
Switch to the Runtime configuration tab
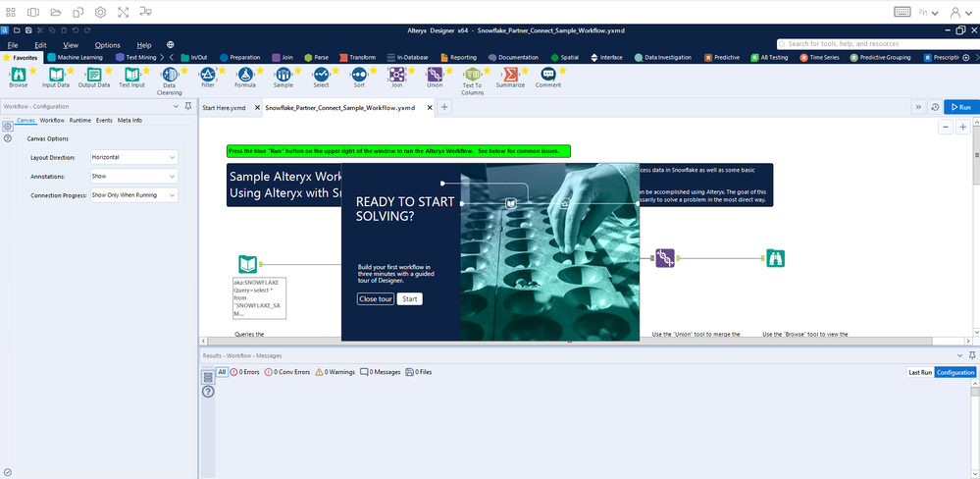pos(80,120)
